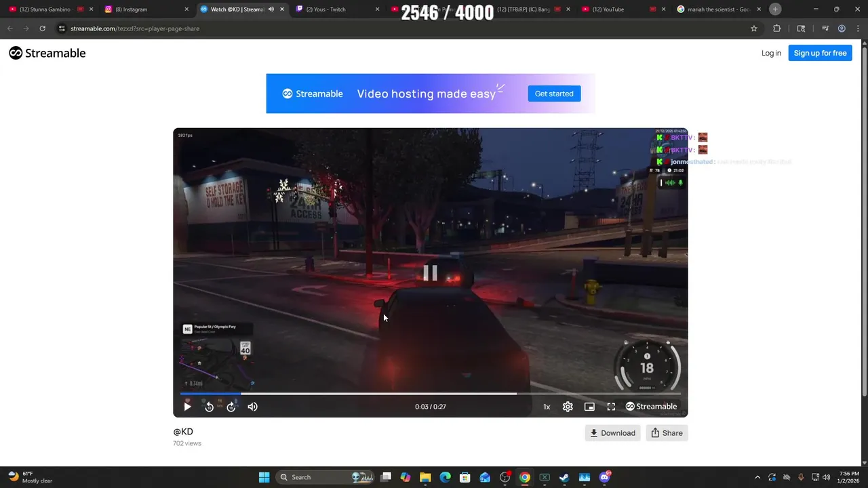Open clock showing 7:56 PM

click(x=849, y=477)
